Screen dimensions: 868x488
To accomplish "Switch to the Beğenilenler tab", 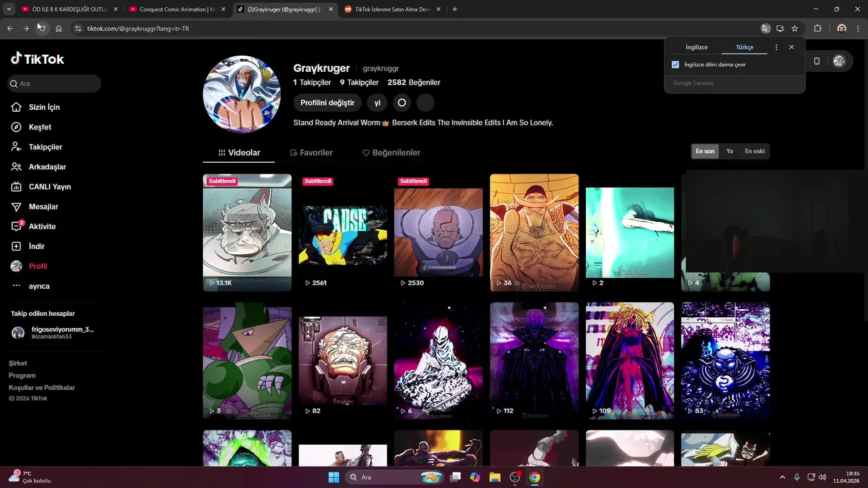I will 391,152.
